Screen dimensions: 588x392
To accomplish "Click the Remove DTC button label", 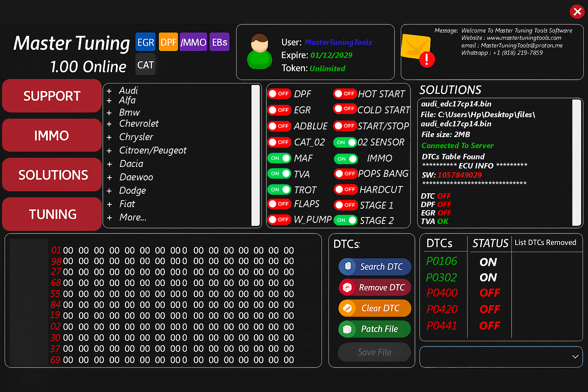I will point(382,287).
